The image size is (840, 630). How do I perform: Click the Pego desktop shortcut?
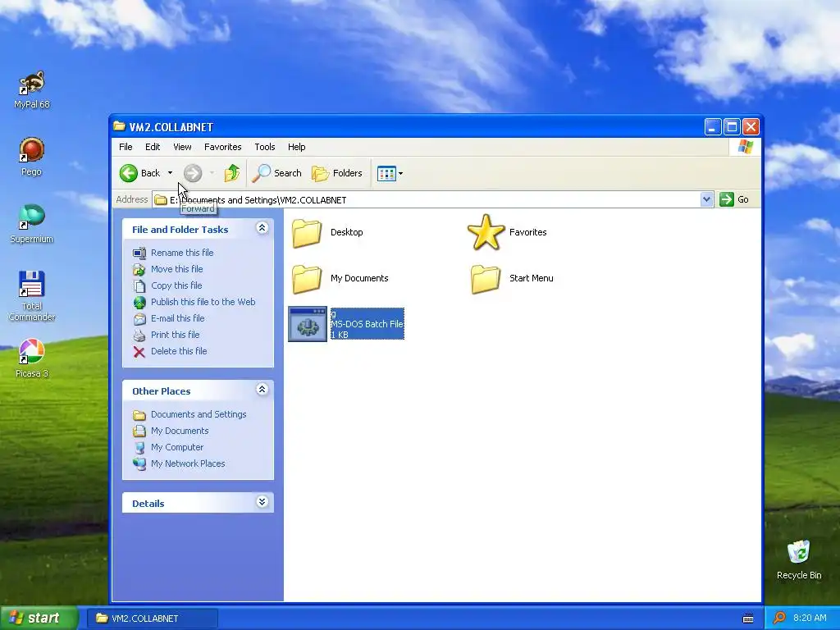[32, 157]
